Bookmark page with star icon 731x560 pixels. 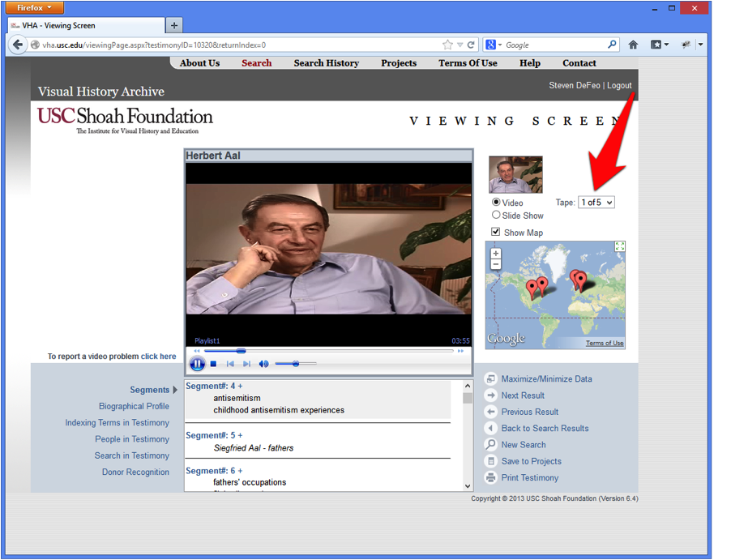pos(447,45)
